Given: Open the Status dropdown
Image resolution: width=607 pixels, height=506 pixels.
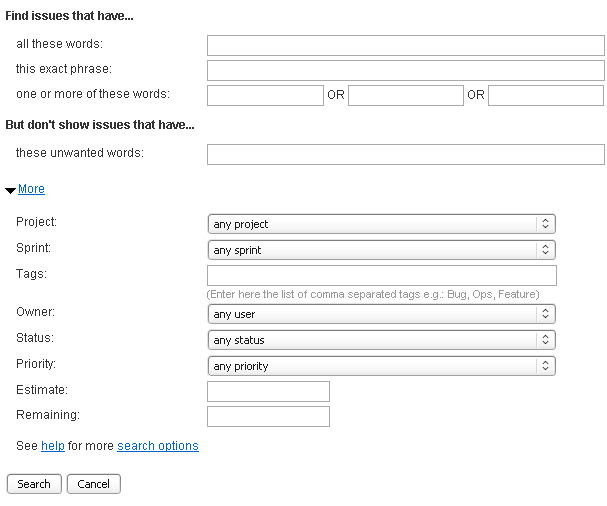Looking at the screenshot, I should pos(381,340).
